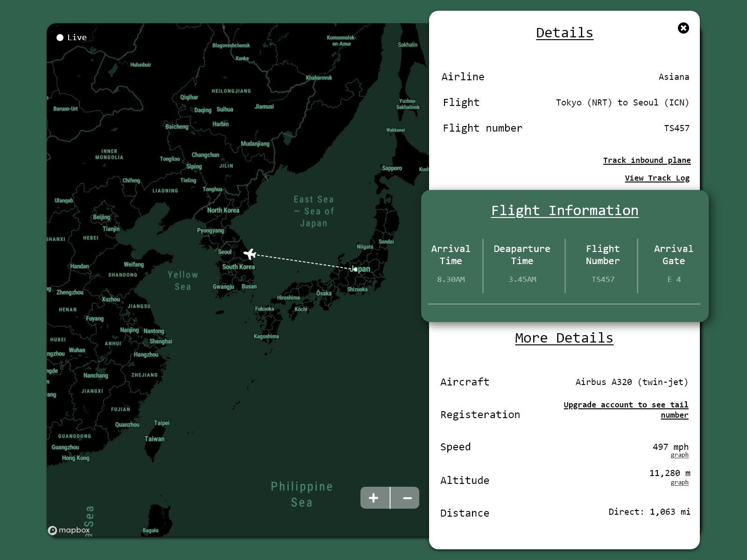Click the Mapbox logo
Screen dimensions: 747x560
[x=69, y=530]
